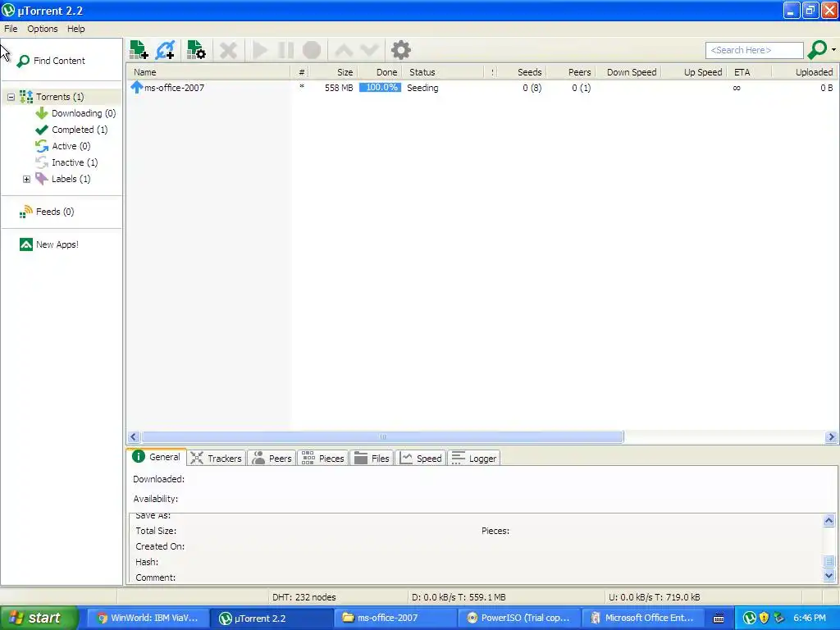Click the Pause torrent toolbar icon
This screenshot has width=840, height=630.
click(x=285, y=50)
